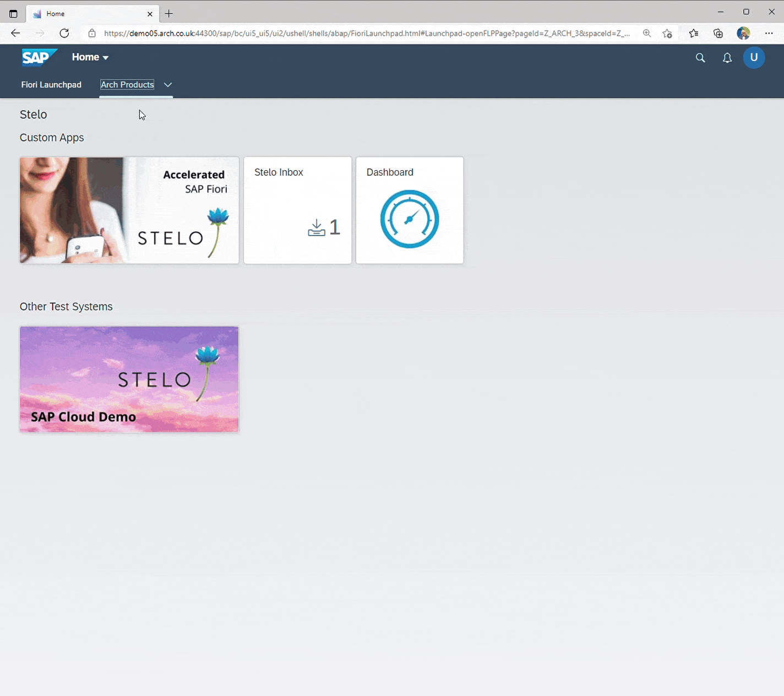Open the Fiori search icon

(x=700, y=58)
